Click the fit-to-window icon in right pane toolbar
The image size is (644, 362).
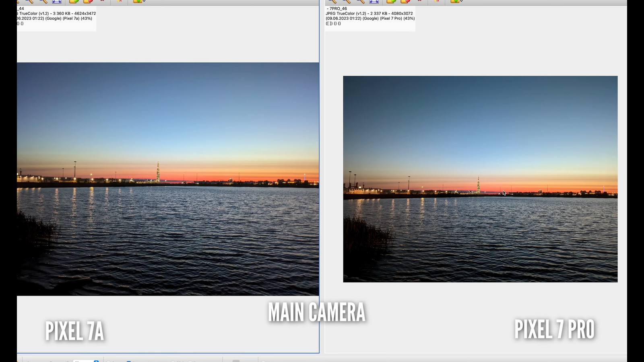tap(374, 1)
